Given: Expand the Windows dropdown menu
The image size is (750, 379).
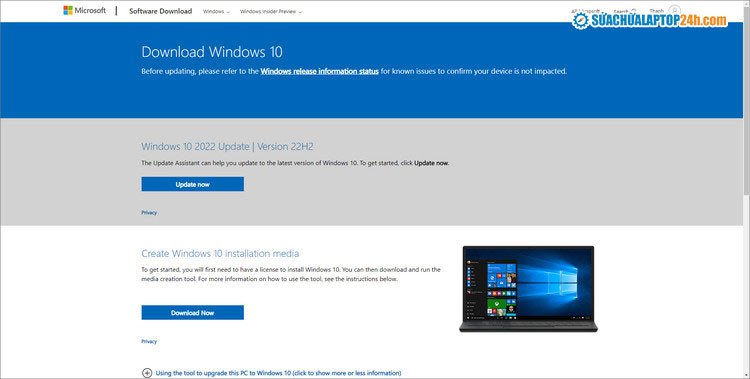Looking at the screenshot, I should [216, 11].
